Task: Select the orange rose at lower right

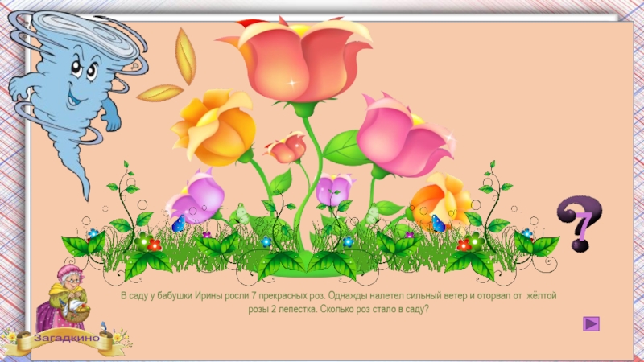Action: coord(440,201)
